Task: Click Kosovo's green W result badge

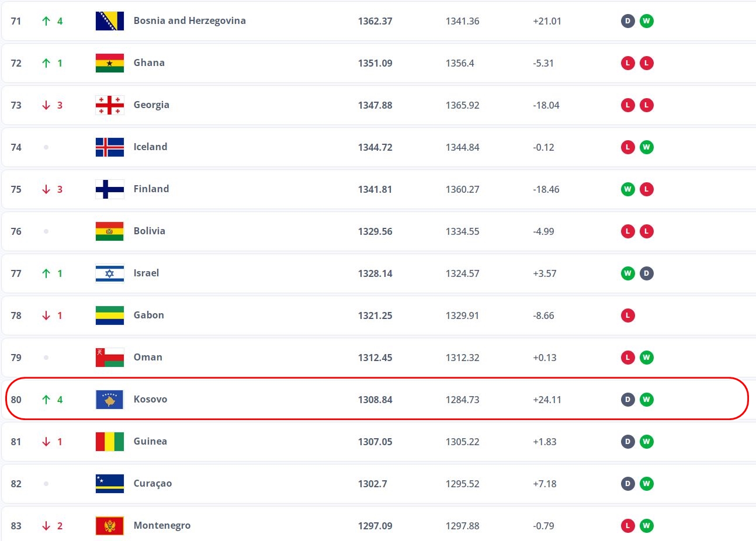Action: pos(646,400)
